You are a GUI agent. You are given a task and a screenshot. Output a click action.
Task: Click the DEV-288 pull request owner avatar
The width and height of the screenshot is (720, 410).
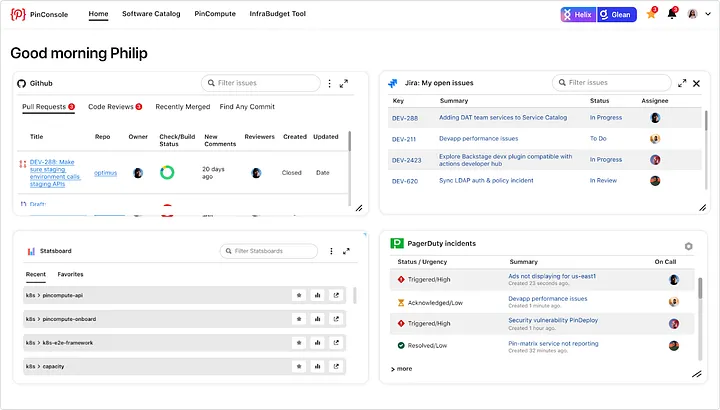point(138,173)
